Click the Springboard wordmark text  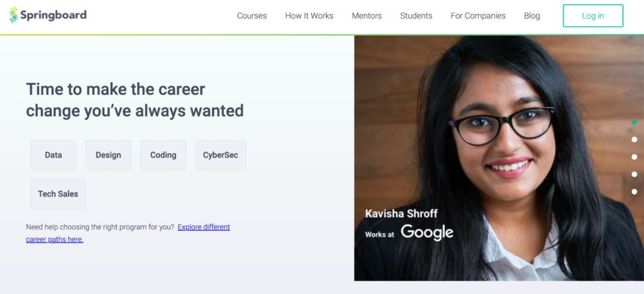click(x=53, y=15)
